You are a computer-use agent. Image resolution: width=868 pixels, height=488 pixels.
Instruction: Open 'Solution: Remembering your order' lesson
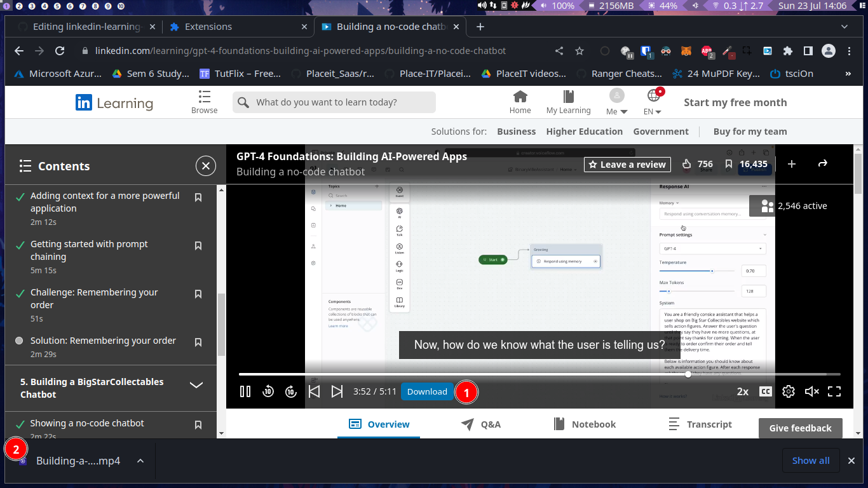[103, 341]
